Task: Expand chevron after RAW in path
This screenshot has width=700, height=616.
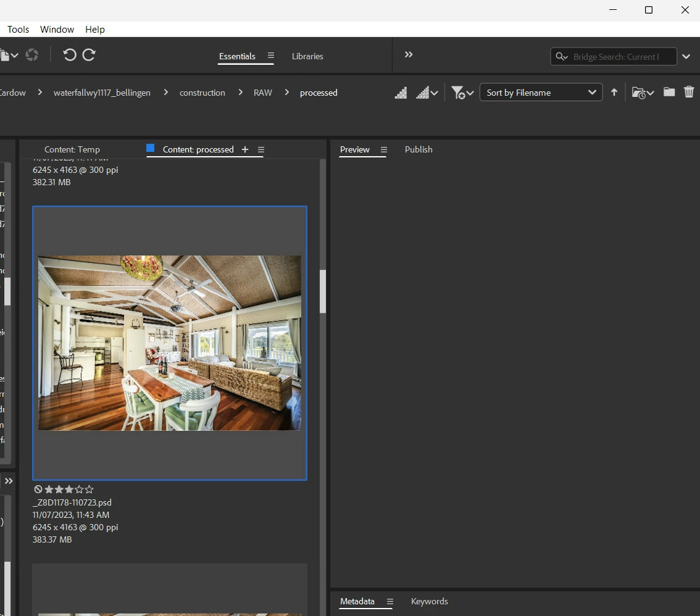Action: tap(286, 93)
